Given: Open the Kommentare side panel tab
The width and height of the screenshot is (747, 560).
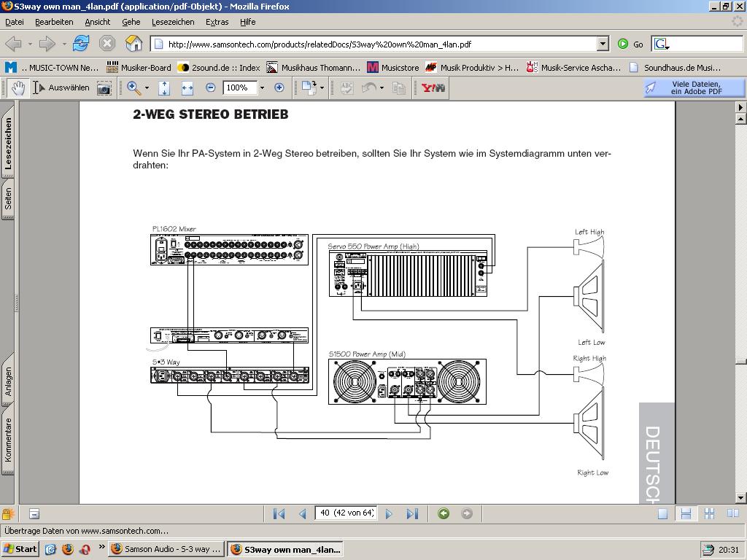Looking at the screenshot, I should click(x=8, y=440).
